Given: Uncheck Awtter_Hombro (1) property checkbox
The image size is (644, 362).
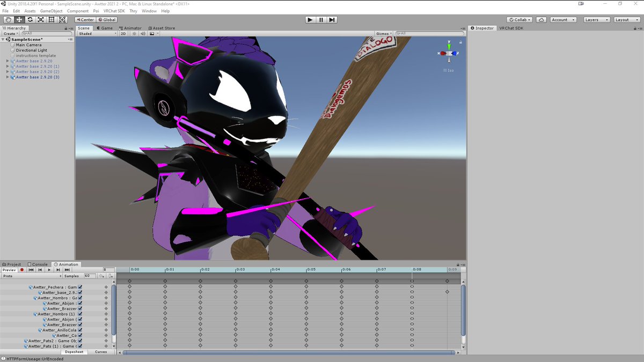Looking at the screenshot, I should click(x=80, y=314).
